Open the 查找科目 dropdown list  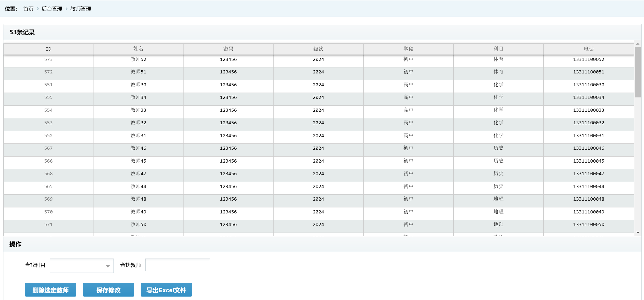tap(81, 266)
